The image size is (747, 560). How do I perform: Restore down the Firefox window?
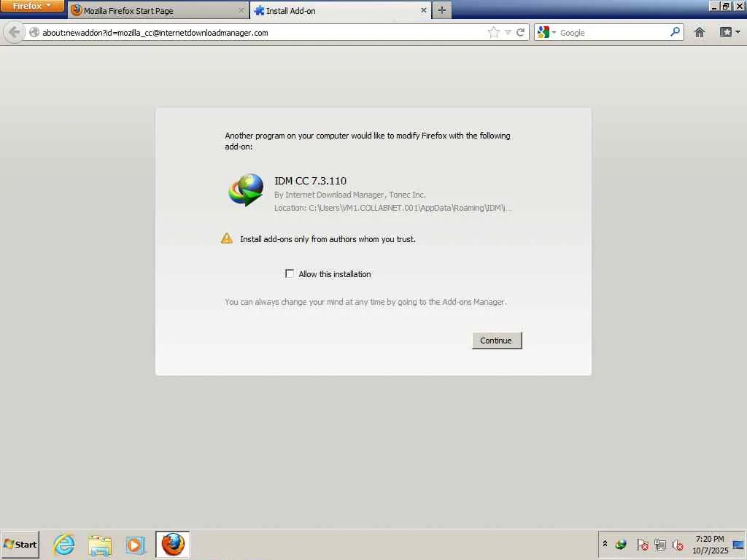[x=725, y=6]
